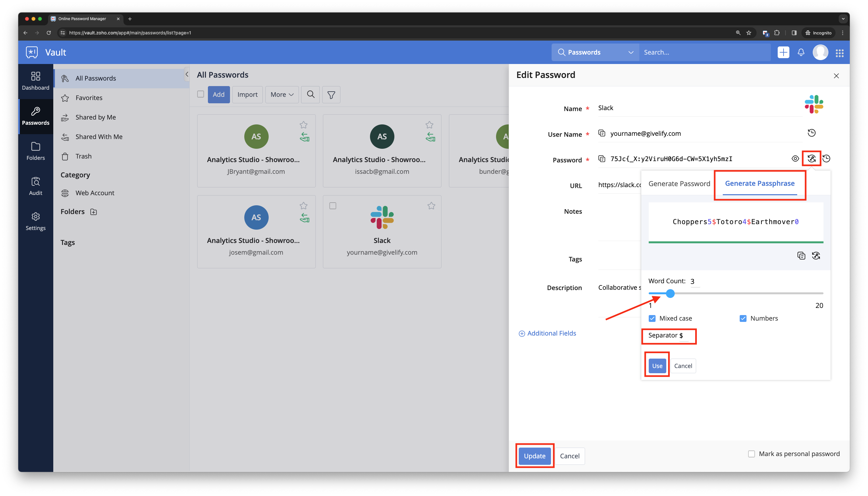Click the plus add-new icon in header
This screenshot has height=496, width=868.
(783, 52)
